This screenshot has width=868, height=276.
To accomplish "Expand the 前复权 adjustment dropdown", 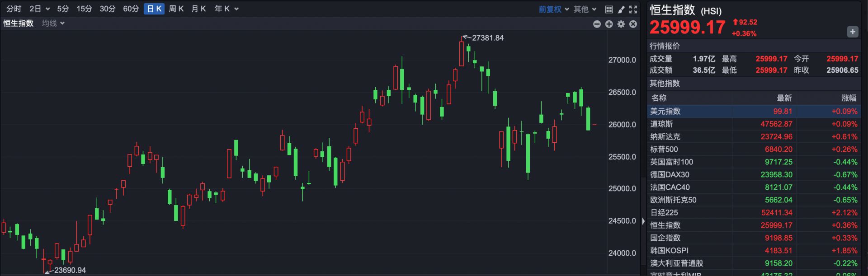I will point(553,9).
